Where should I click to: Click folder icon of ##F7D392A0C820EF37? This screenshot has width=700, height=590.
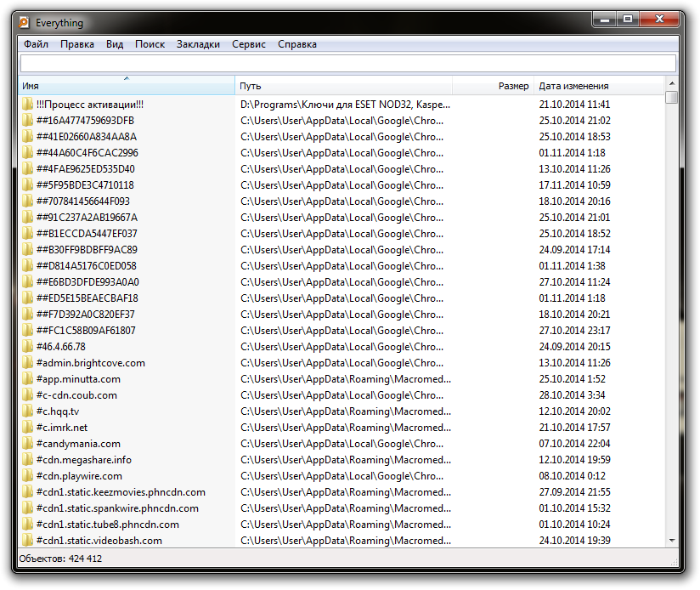28,315
